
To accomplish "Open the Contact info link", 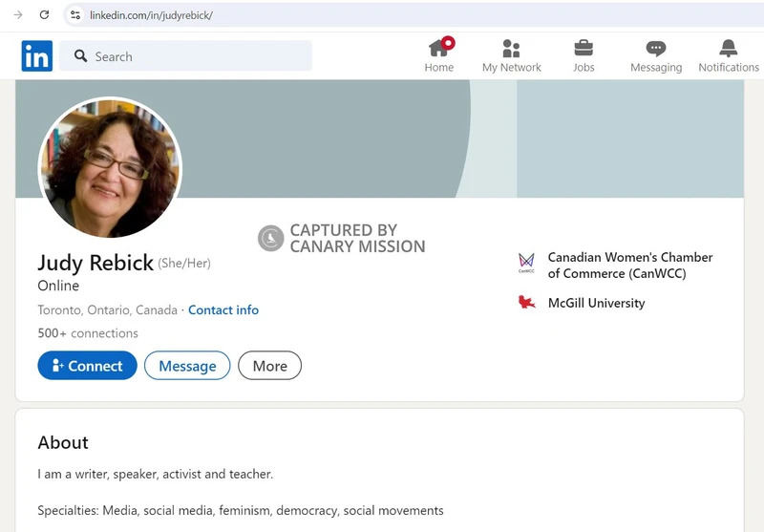I will 223,309.
